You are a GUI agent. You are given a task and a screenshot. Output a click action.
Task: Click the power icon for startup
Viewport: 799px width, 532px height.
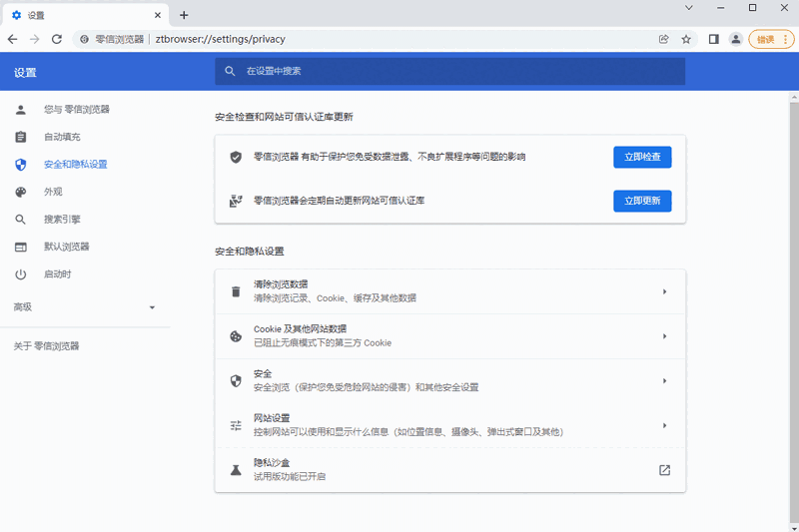20,274
